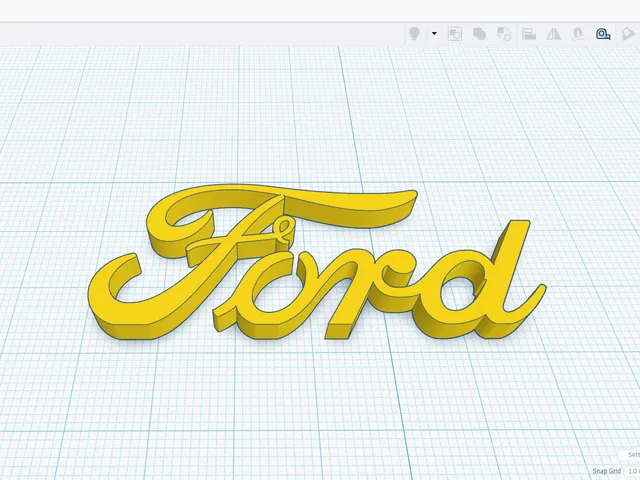Image resolution: width=640 pixels, height=480 pixels.
Task: Select the Align tool icon
Action: [529, 34]
